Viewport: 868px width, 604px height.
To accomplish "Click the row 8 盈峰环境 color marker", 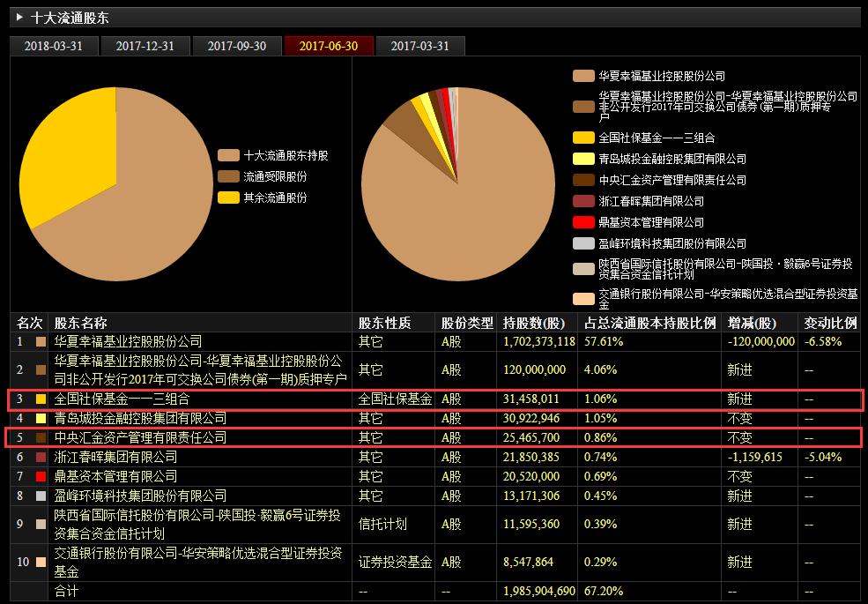I will (x=40, y=496).
